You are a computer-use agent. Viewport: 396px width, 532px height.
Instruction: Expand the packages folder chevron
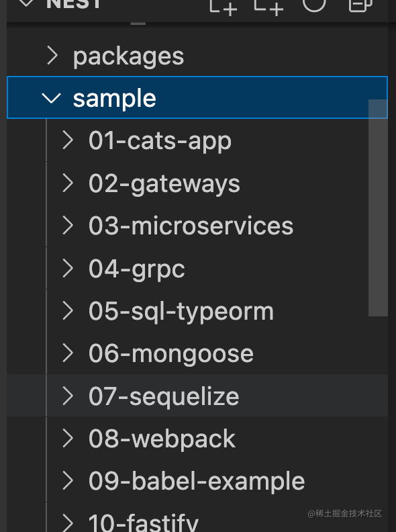[x=52, y=56]
